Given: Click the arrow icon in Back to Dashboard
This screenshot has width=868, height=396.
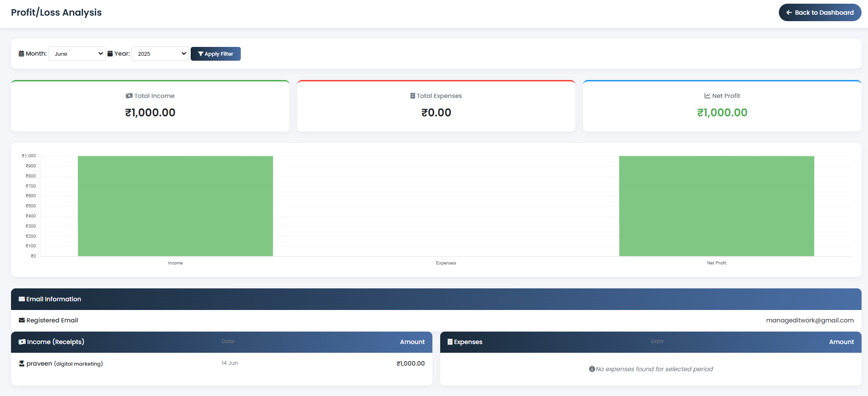Looking at the screenshot, I should point(789,12).
